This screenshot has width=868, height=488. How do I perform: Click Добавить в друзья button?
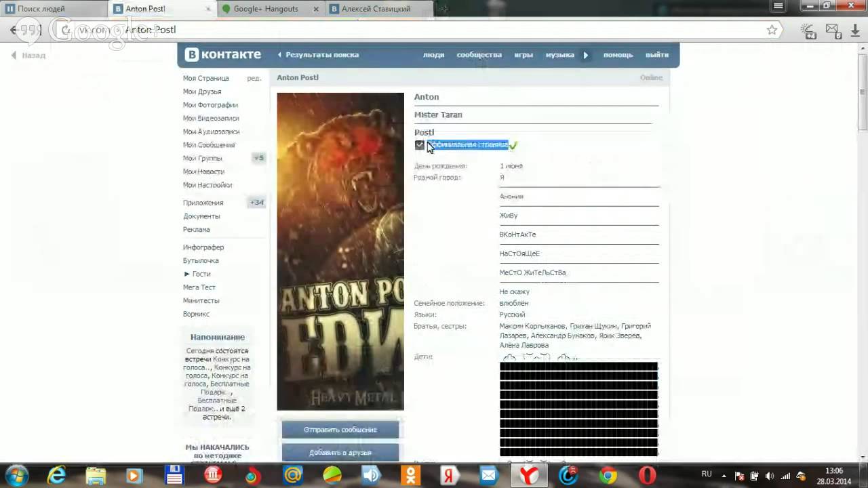(340, 453)
